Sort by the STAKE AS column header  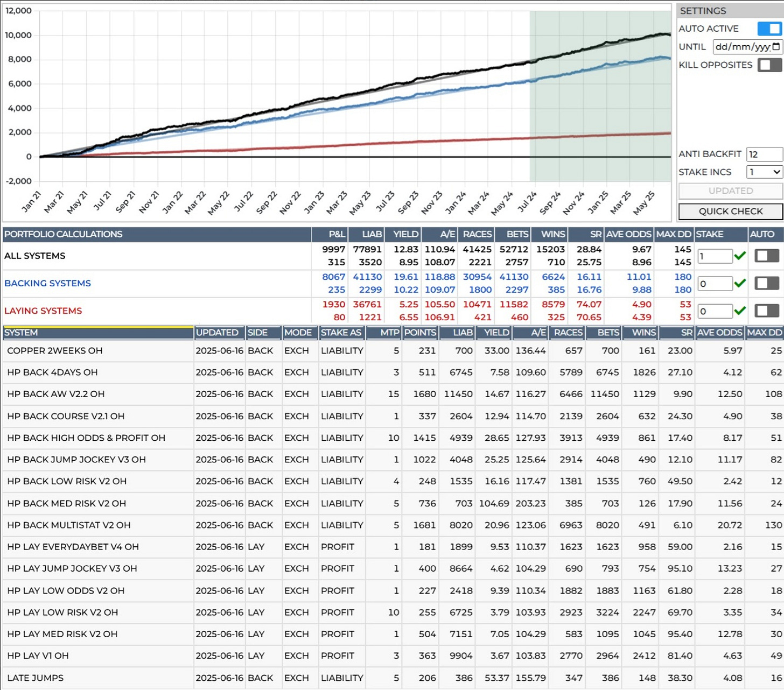pyautogui.click(x=341, y=333)
